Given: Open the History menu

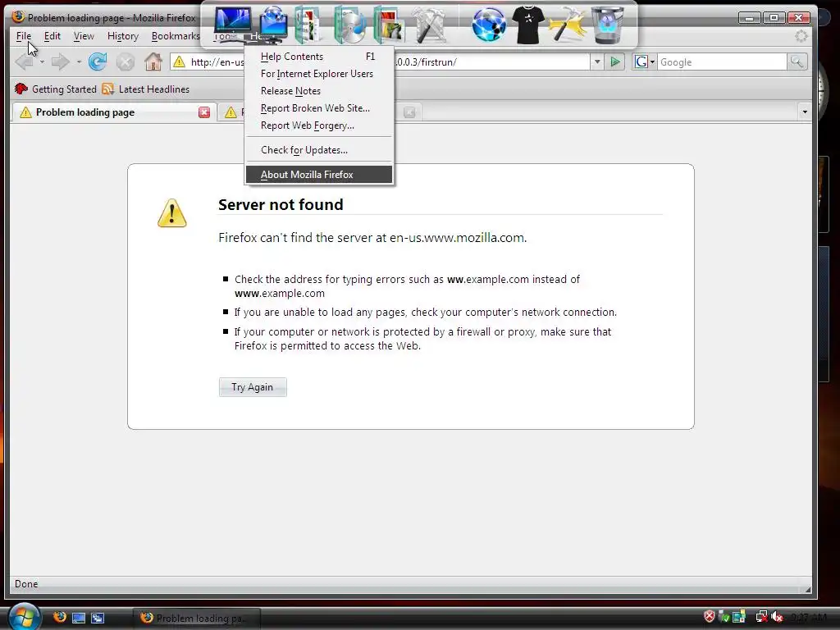Looking at the screenshot, I should [x=123, y=36].
